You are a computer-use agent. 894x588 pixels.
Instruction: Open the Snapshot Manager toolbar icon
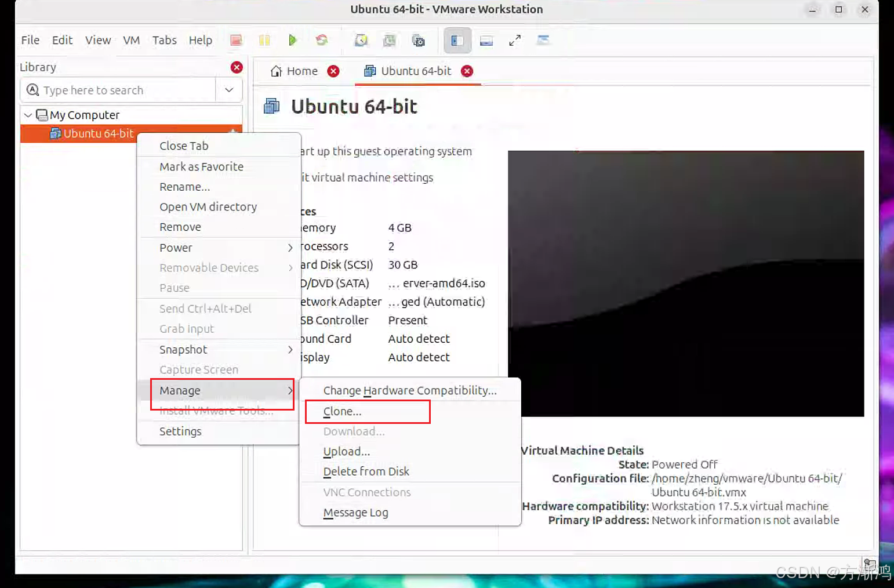(x=418, y=40)
